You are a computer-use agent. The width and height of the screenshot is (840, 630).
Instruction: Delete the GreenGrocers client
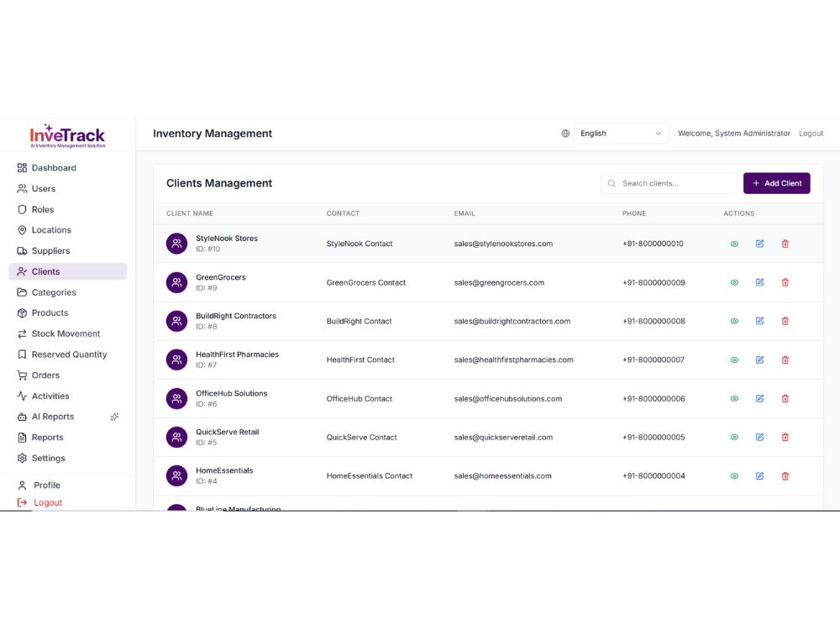785,282
